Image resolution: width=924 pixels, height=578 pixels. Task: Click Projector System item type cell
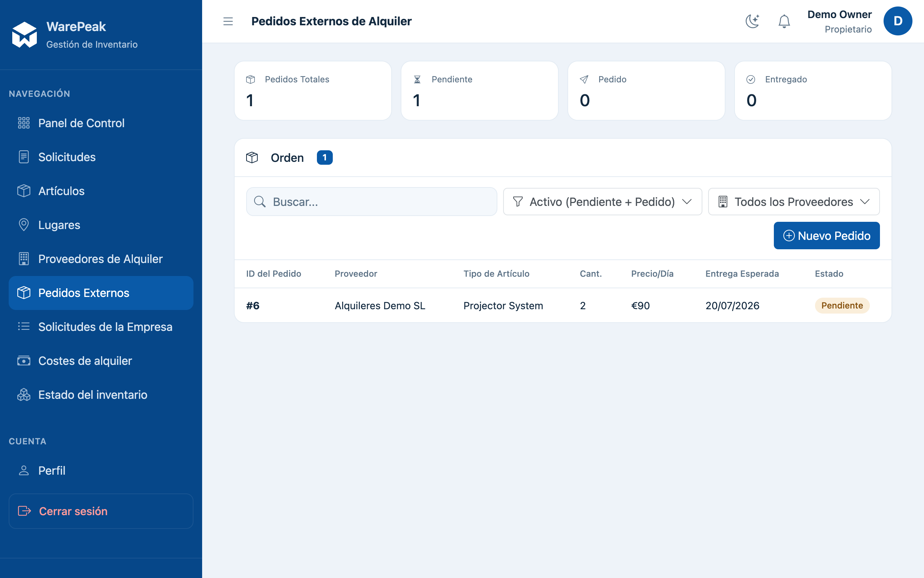pyautogui.click(x=503, y=306)
